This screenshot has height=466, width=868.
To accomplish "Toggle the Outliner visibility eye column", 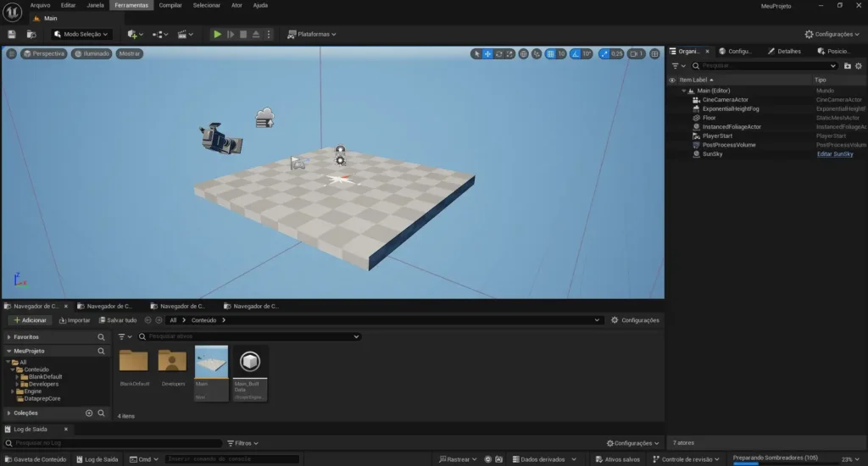I will 673,80.
